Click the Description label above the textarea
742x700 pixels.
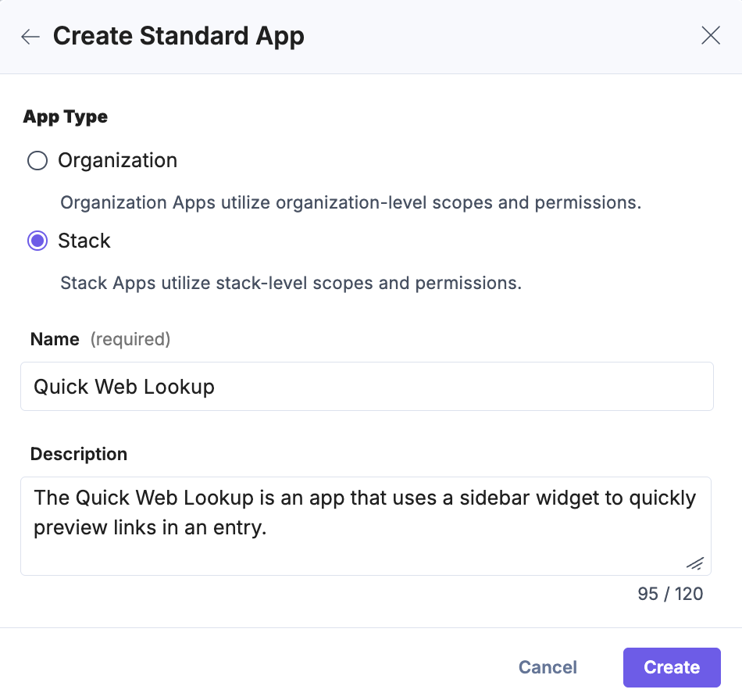pos(78,454)
